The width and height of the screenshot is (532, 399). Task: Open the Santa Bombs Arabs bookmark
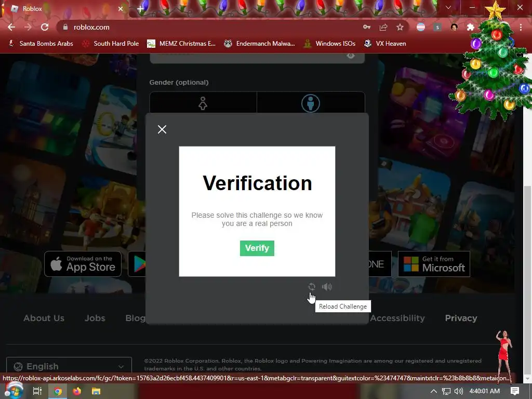[41, 44]
